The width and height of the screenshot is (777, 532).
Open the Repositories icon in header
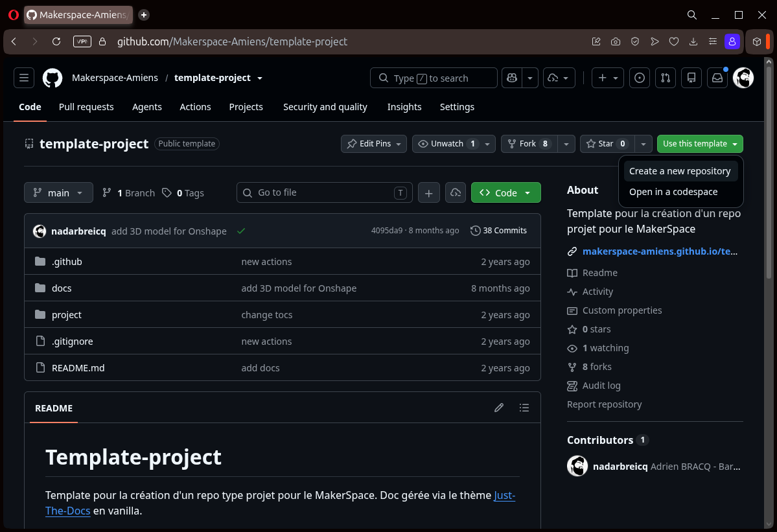(x=691, y=78)
